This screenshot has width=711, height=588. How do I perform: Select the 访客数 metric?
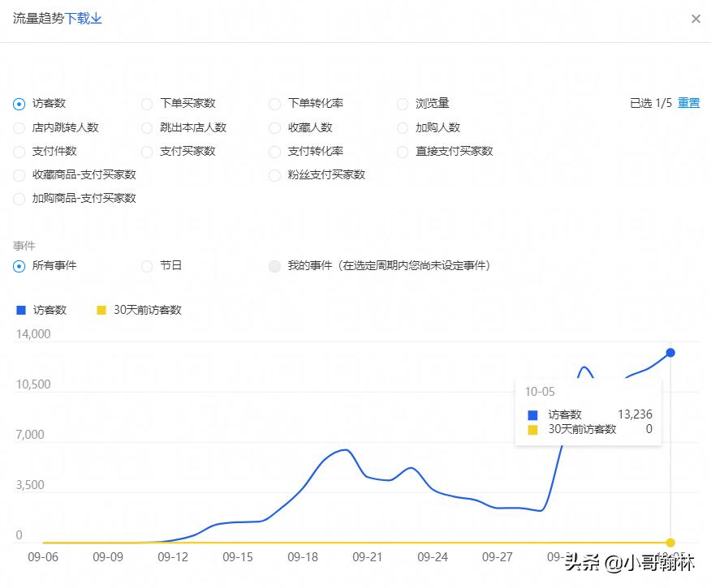(x=18, y=104)
